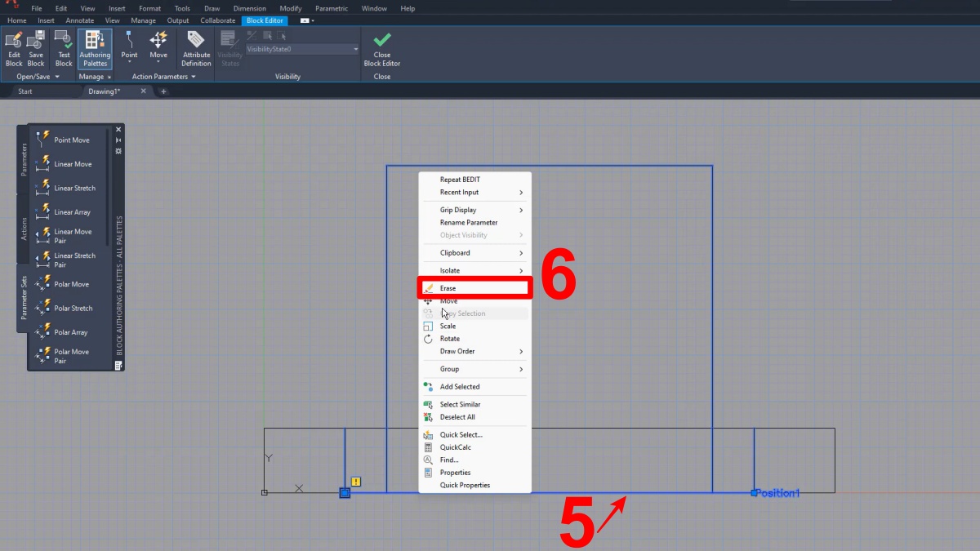Open the VisibilityState0 dropdown
This screenshot has height=551, width=980.
point(355,49)
